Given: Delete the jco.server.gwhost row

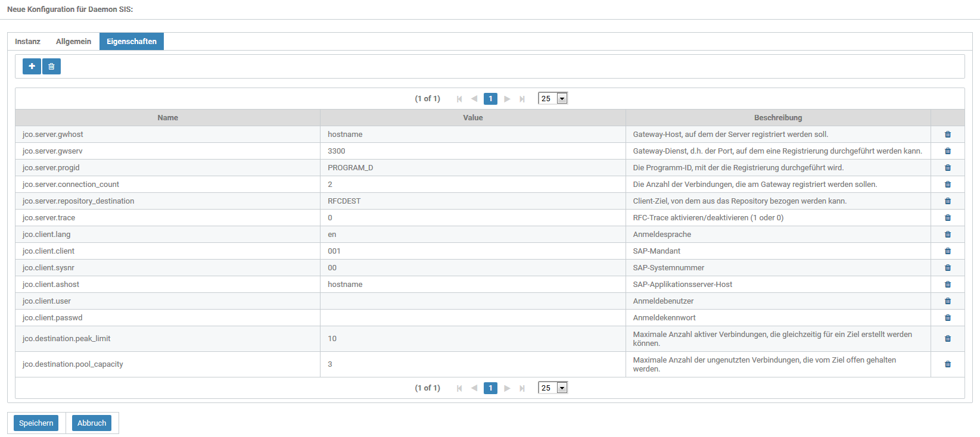Looking at the screenshot, I should pos(947,135).
